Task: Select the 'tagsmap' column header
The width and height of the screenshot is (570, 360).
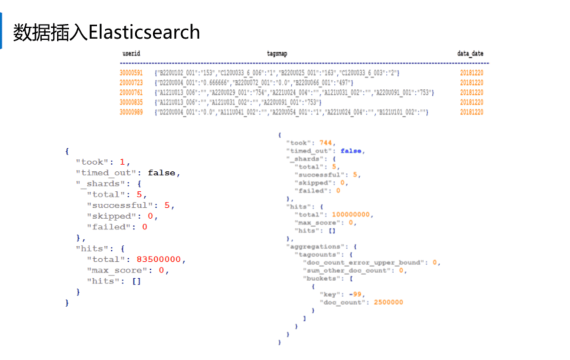Action: [x=277, y=53]
